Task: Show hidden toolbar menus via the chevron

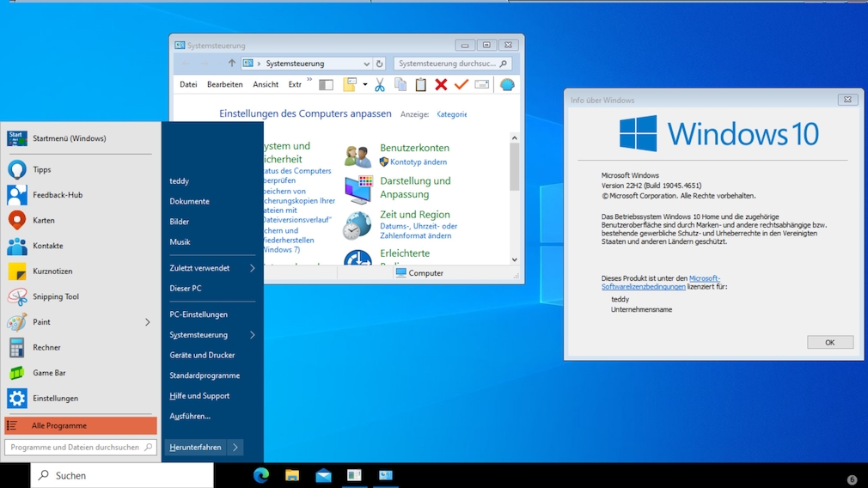Action: click(309, 80)
